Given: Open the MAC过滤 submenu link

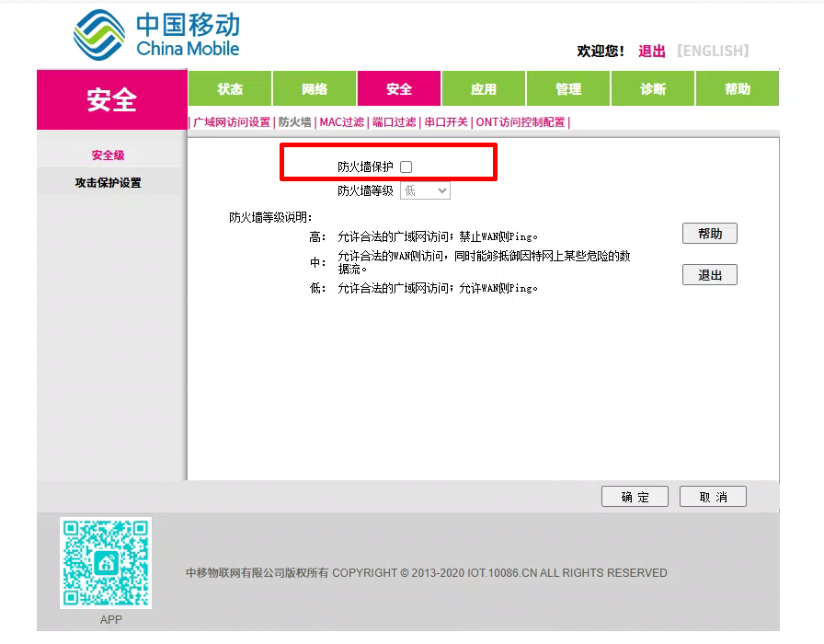Looking at the screenshot, I should 342,122.
